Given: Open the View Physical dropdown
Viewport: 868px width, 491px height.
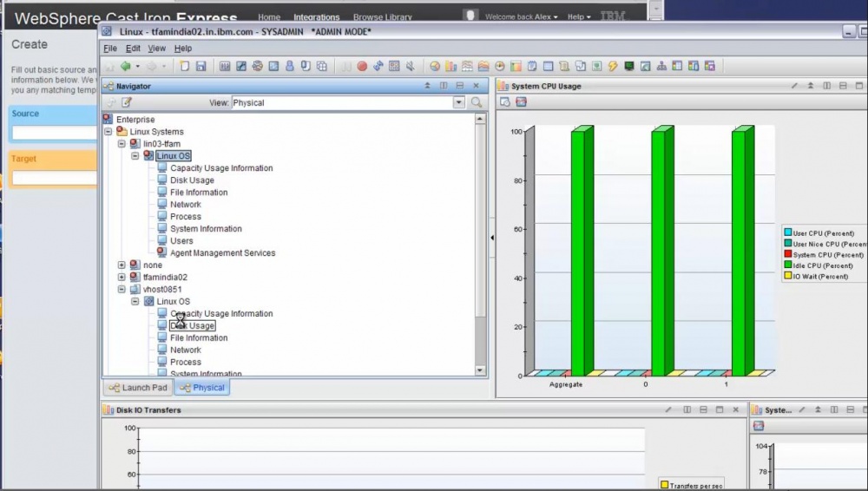Looking at the screenshot, I should pos(459,102).
